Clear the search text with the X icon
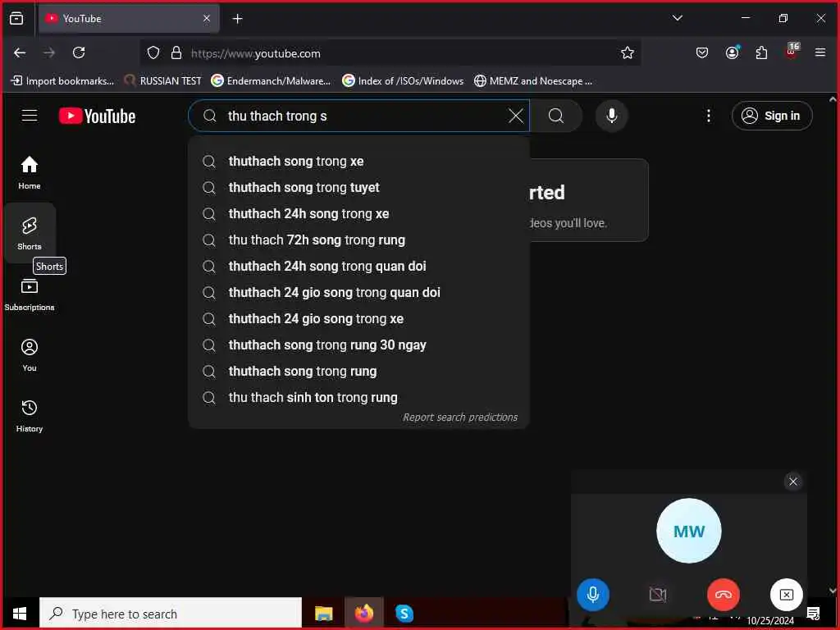The height and width of the screenshot is (630, 840). click(x=515, y=116)
